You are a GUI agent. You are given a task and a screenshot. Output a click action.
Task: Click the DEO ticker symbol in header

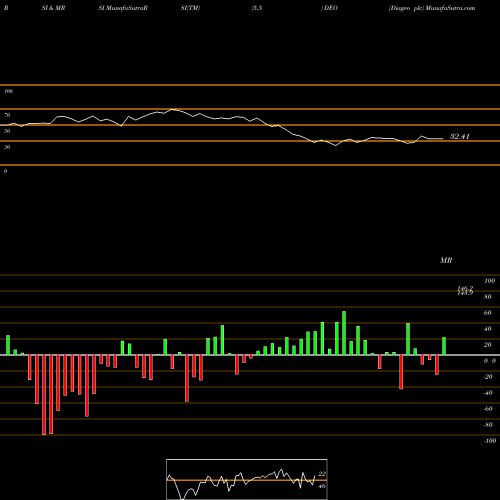coord(331,8)
